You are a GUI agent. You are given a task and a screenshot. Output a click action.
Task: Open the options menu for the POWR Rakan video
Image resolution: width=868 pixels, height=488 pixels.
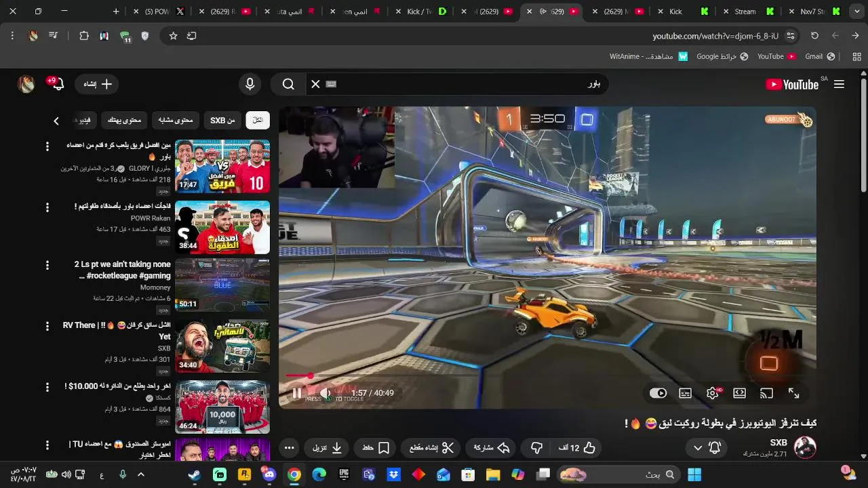click(x=47, y=207)
